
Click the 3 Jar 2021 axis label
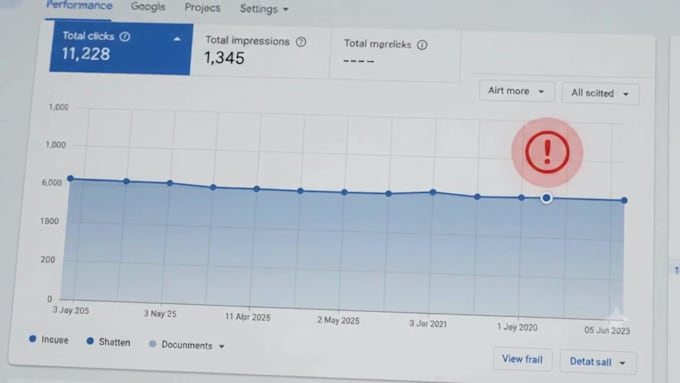pyautogui.click(x=428, y=324)
